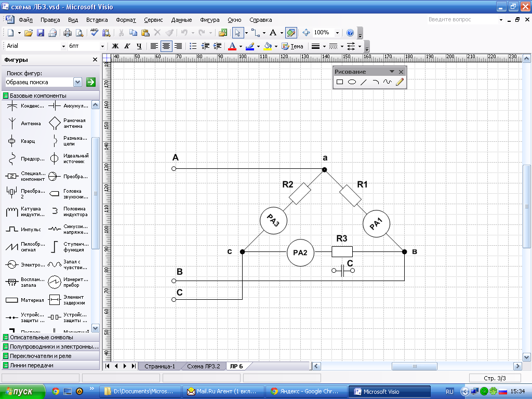The height and width of the screenshot is (399, 532).
Task: Open Переключатели и реле stencil
Action: click(x=51, y=356)
